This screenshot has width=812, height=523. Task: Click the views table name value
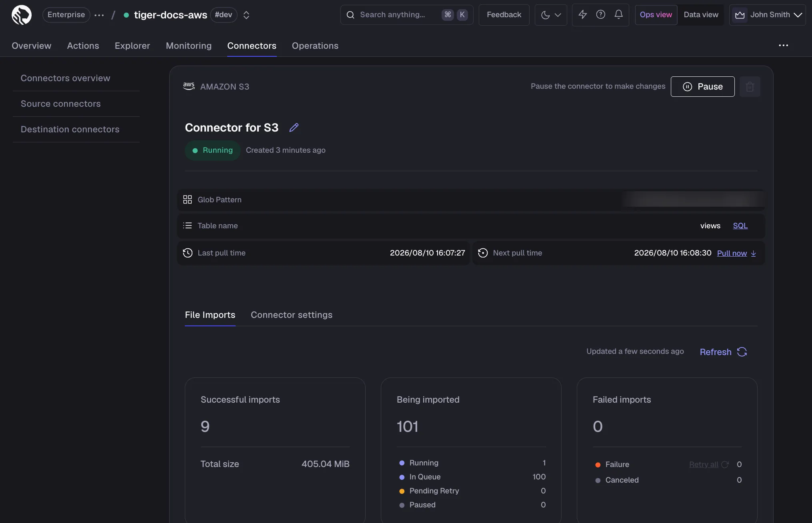pyautogui.click(x=710, y=226)
